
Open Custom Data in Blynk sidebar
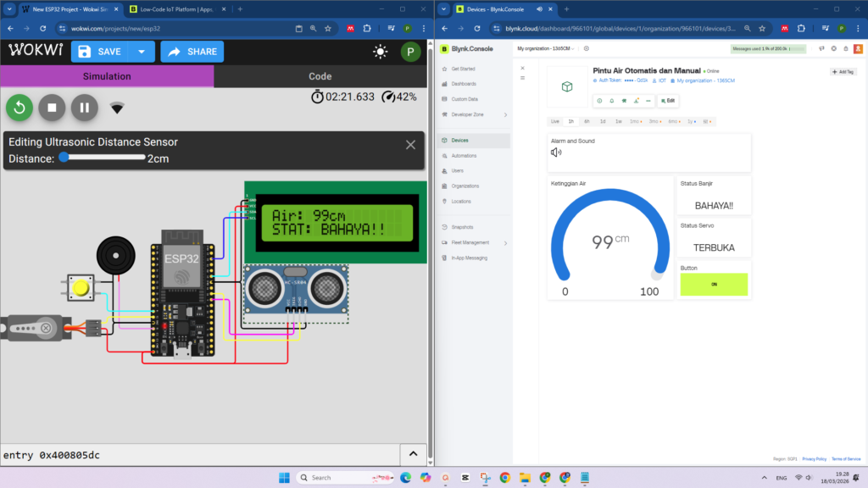coord(464,99)
